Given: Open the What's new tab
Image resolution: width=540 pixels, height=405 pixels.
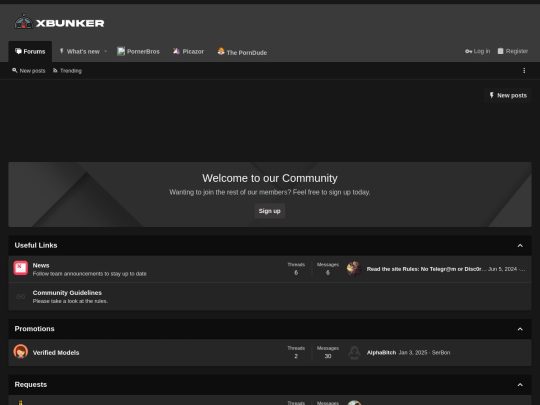Looking at the screenshot, I should click(x=80, y=51).
